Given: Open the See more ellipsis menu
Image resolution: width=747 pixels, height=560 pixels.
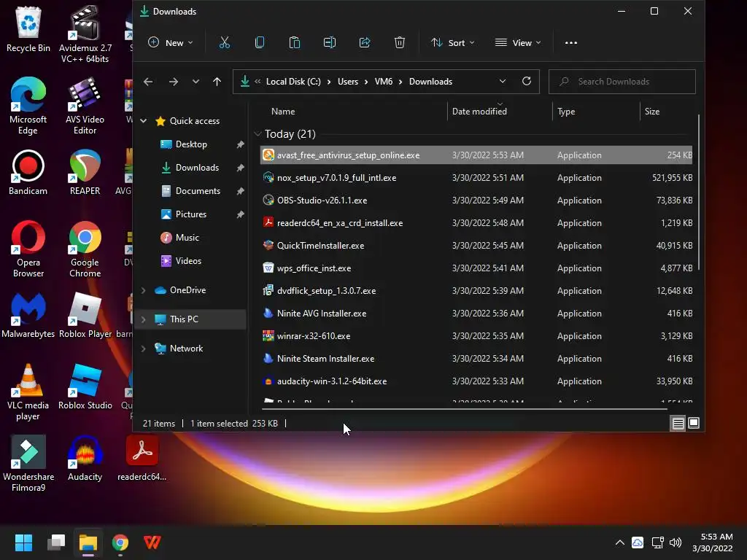Looking at the screenshot, I should [570, 43].
